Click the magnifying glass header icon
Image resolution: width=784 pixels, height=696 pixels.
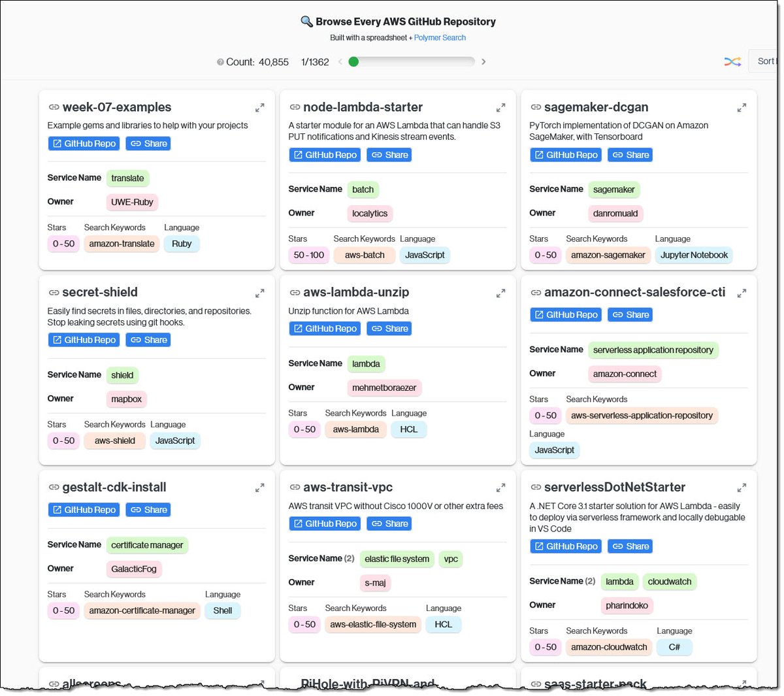tap(306, 22)
